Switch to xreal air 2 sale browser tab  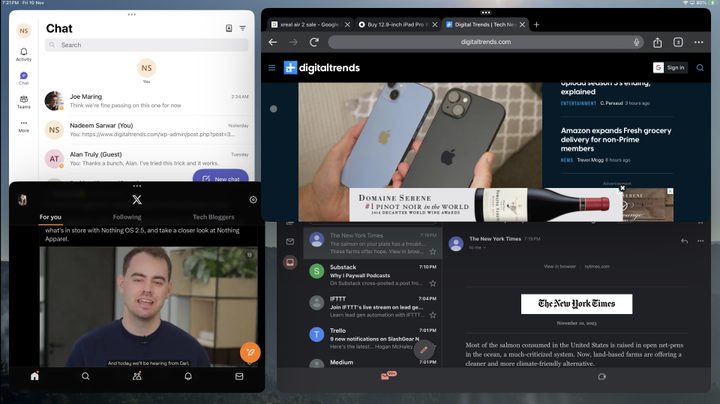[x=305, y=25]
